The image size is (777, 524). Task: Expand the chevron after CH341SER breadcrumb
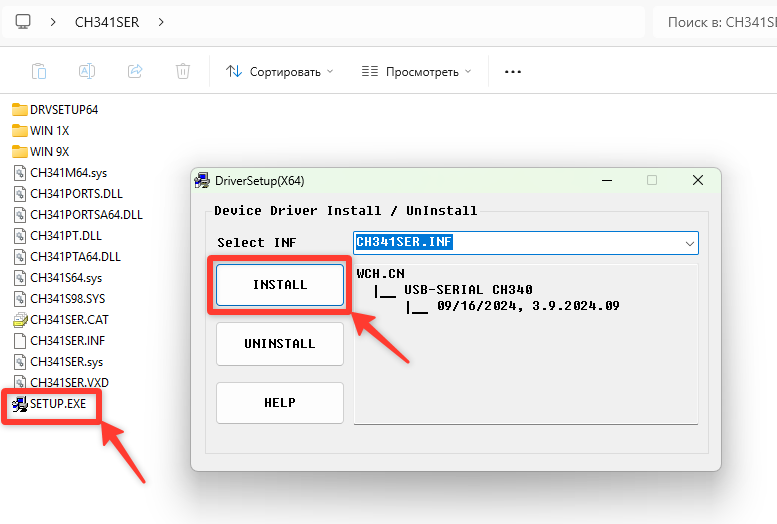tap(161, 21)
